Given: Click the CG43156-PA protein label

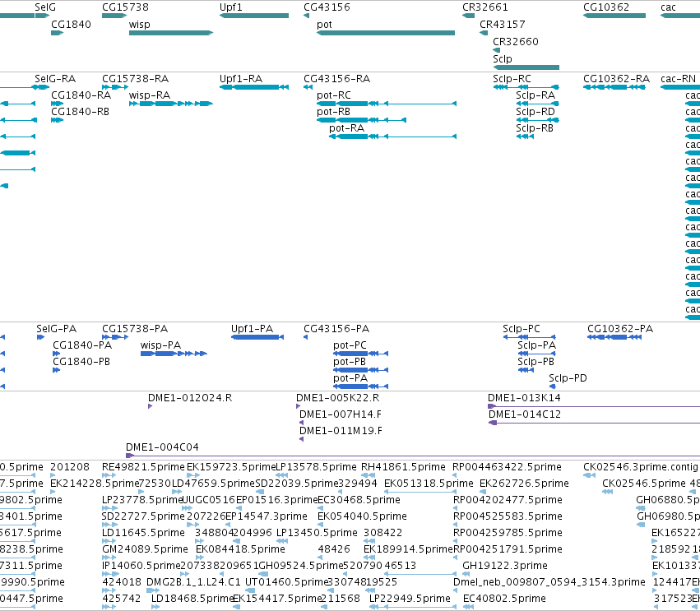Looking at the screenshot, I should coord(336,328).
